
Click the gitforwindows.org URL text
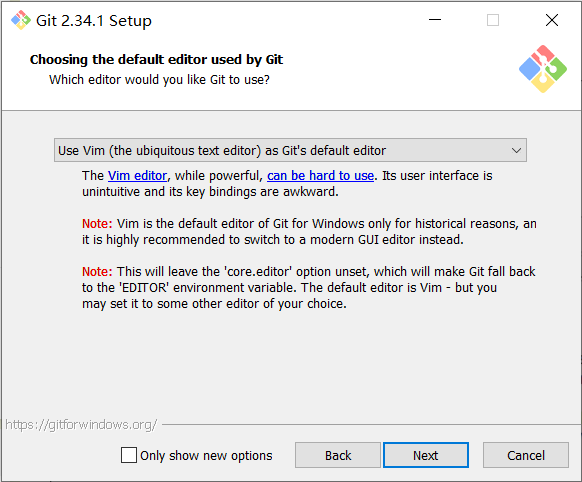click(81, 425)
